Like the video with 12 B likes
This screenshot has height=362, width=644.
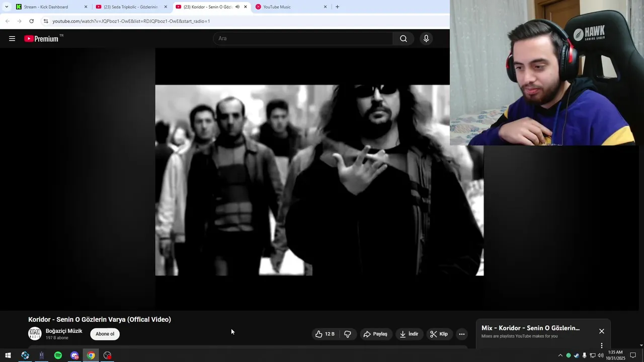(x=325, y=334)
